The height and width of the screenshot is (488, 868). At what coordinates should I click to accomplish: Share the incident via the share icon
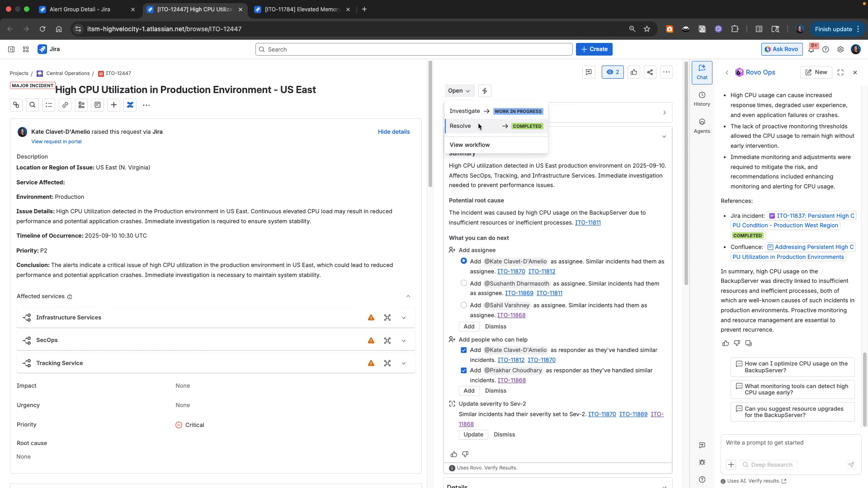tap(650, 72)
